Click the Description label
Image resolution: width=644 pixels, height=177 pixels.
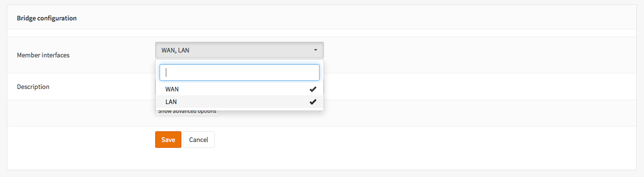point(33,87)
